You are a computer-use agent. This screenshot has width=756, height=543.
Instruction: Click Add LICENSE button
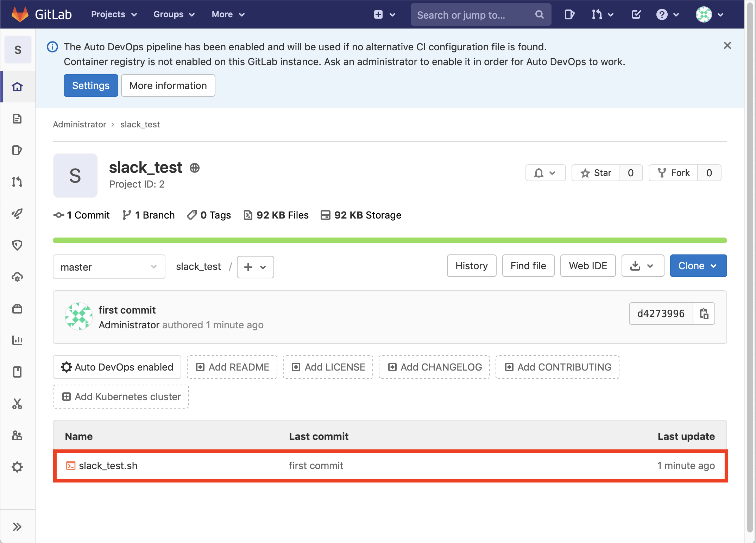pos(328,367)
